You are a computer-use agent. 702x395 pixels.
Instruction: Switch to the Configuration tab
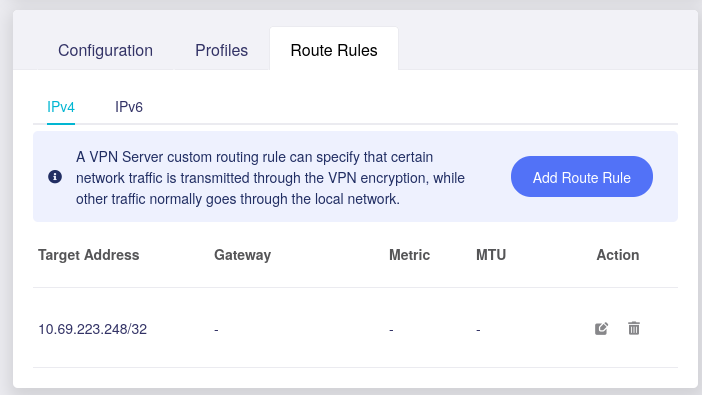[x=105, y=50]
